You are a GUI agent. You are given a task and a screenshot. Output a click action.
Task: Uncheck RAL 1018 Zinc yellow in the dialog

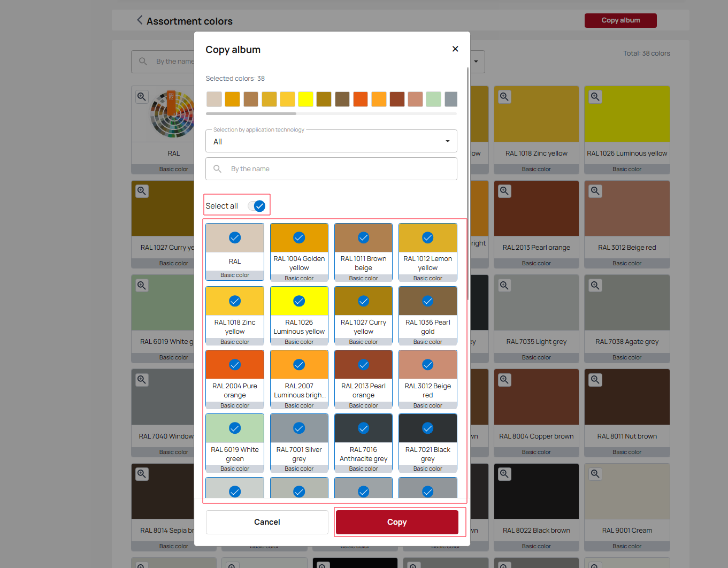pos(235,301)
